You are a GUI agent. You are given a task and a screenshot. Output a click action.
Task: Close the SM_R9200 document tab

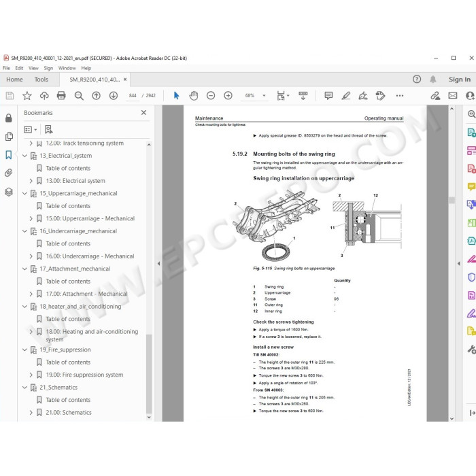coord(125,80)
